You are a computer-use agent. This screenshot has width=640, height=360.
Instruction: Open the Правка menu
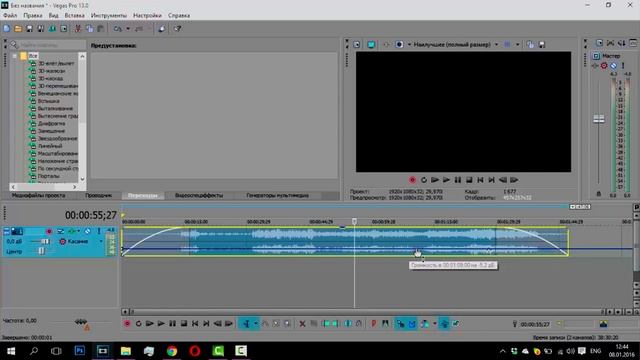pyautogui.click(x=33, y=16)
